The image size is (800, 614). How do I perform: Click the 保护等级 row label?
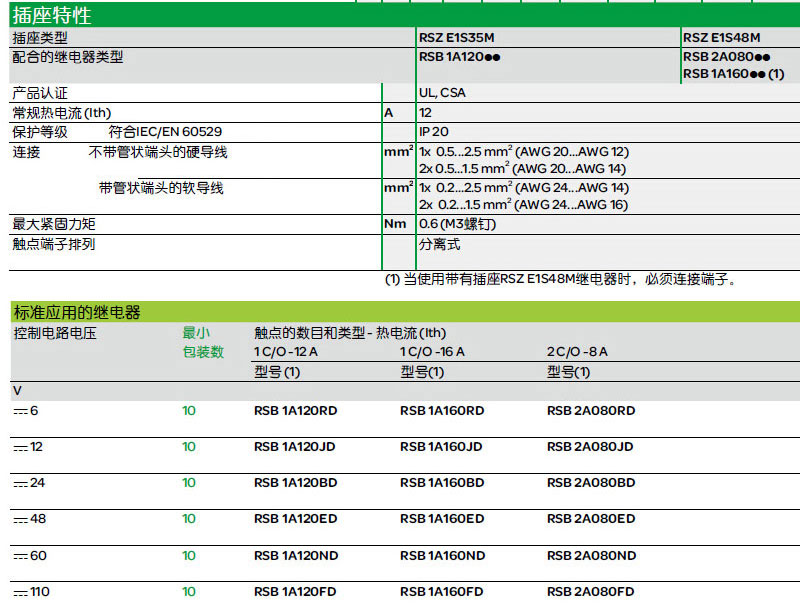40,132
